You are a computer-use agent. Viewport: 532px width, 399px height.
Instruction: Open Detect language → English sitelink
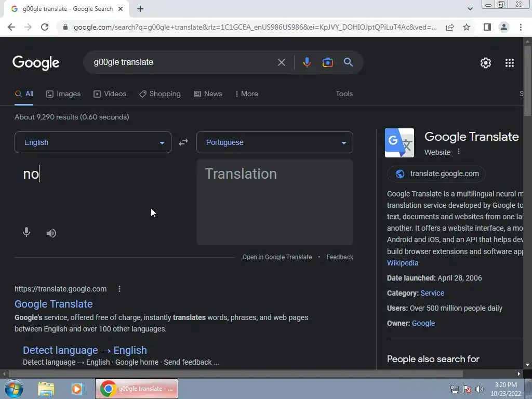coord(85,350)
